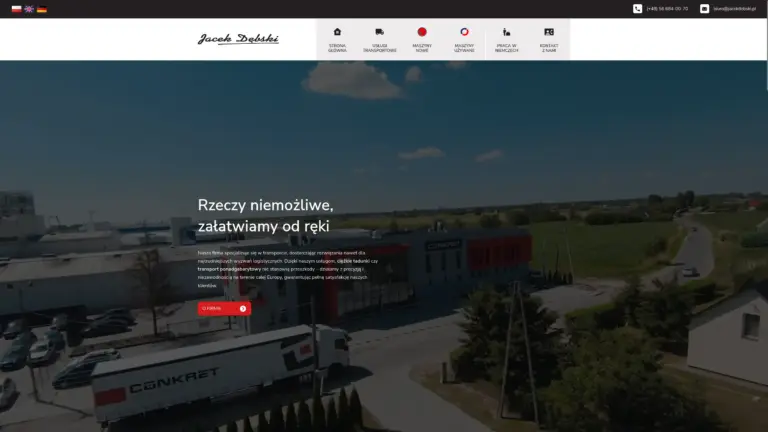Image resolution: width=768 pixels, height=432 pixels.
Task: Click the red O firmie button
Action: pyautogui.click(x=224, y=309)
